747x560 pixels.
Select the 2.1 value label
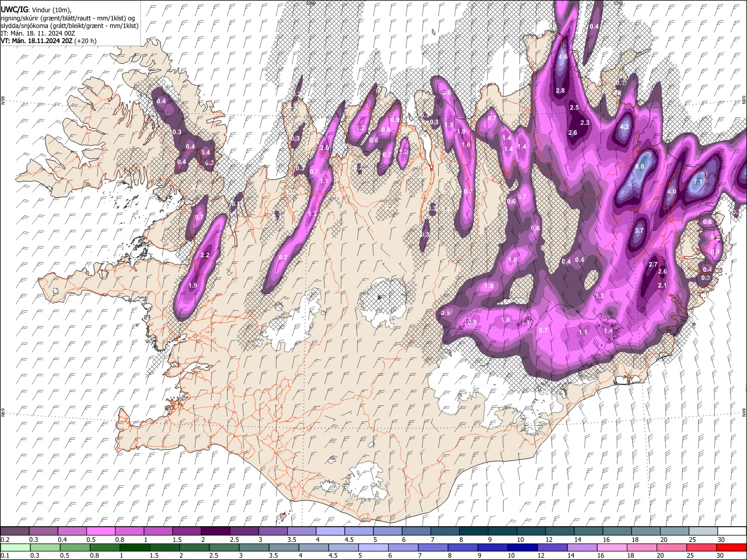(662, 285)
